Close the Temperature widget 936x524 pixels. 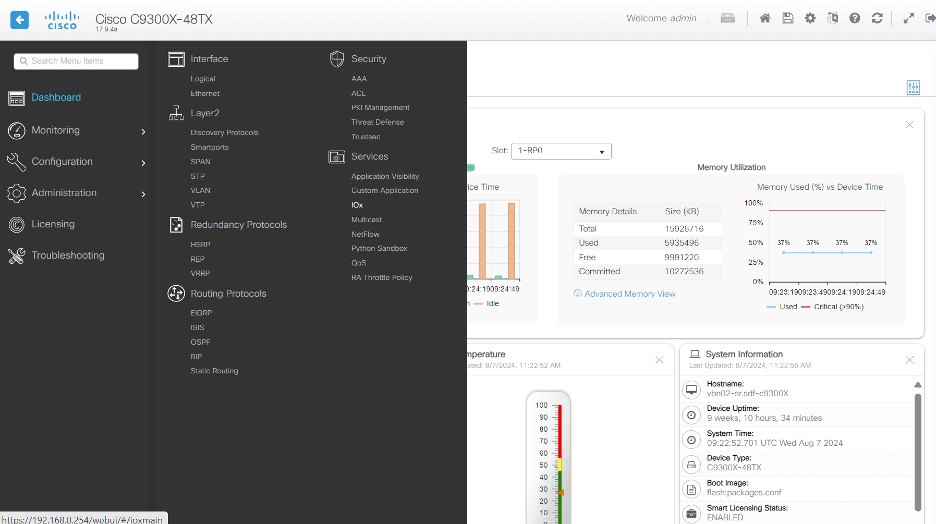click(x=659, y=360)
